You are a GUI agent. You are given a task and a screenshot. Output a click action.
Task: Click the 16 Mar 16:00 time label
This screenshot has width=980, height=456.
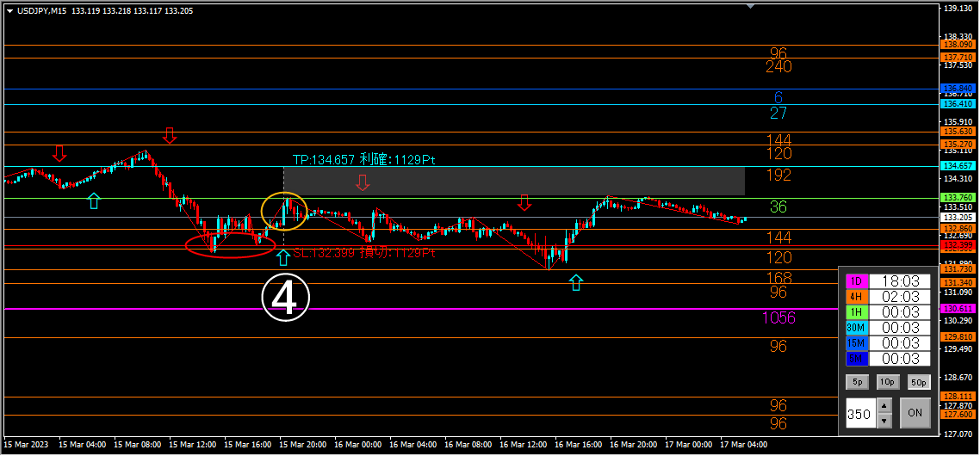(x=578, y=445)
